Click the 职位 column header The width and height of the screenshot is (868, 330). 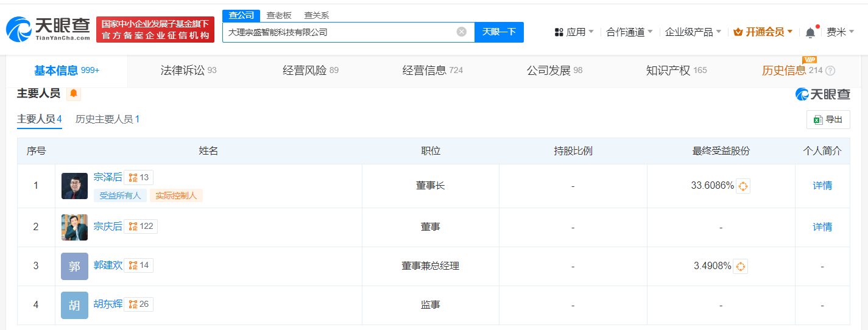(431, 151)
